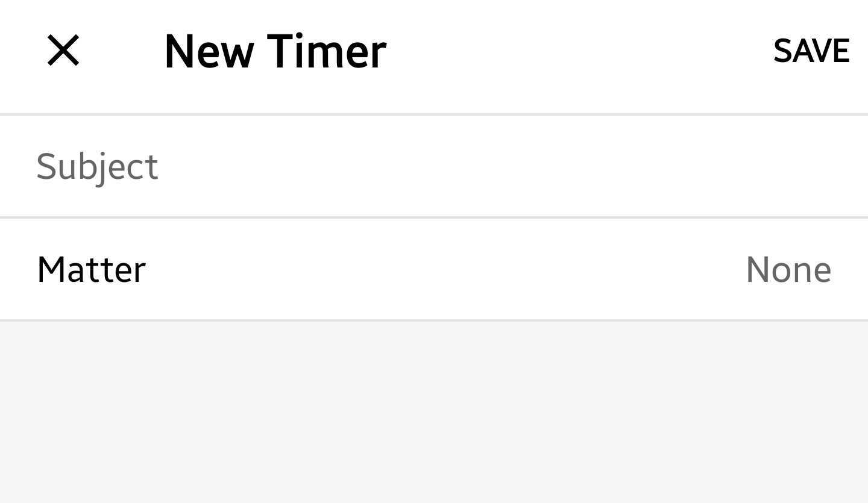This screenshot has width=868, height=503.
Task: Click the New Timer title text
Action: pos(275,52)
